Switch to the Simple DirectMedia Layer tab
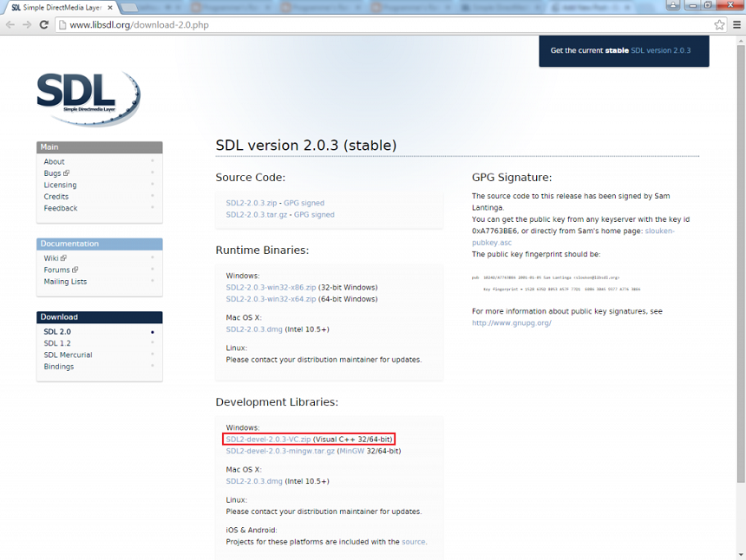 pyautogui.click(x=56, y=7)
